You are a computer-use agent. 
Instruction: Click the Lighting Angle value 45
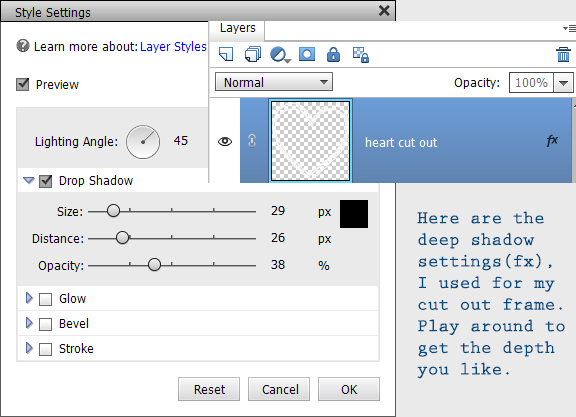(x=180, y=141)
